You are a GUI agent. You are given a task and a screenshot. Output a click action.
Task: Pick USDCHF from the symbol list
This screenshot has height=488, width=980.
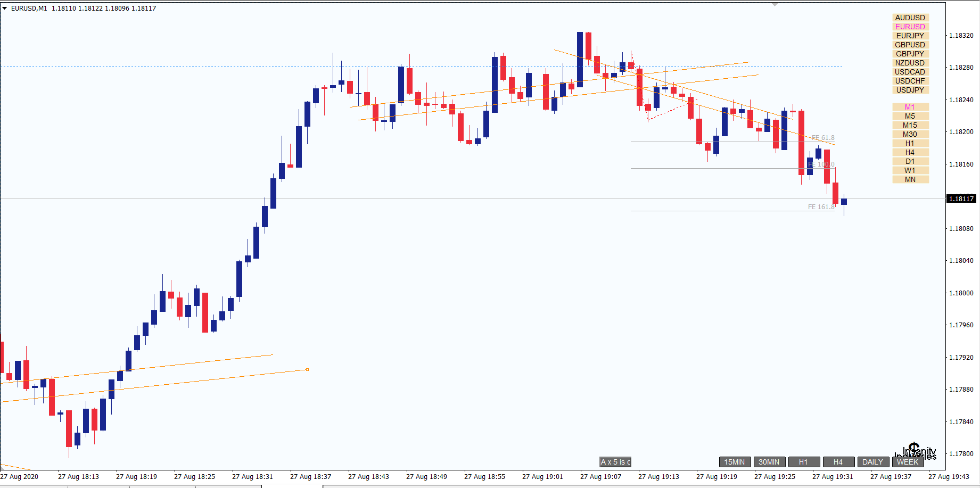910,81
